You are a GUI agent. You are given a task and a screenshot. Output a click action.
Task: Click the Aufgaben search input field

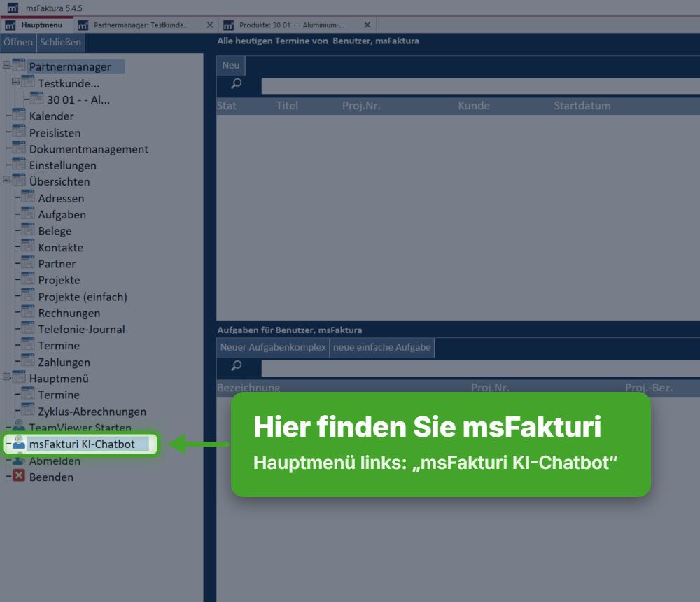480,368
